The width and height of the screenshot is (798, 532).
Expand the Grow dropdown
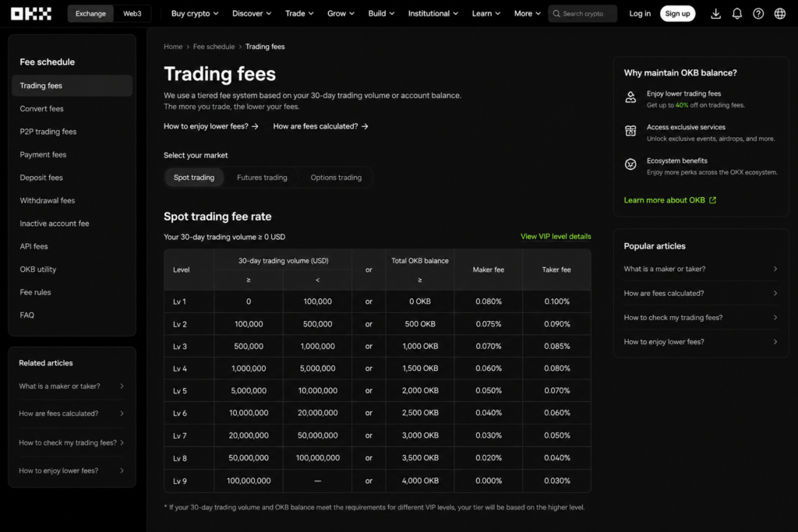point(341,14)
